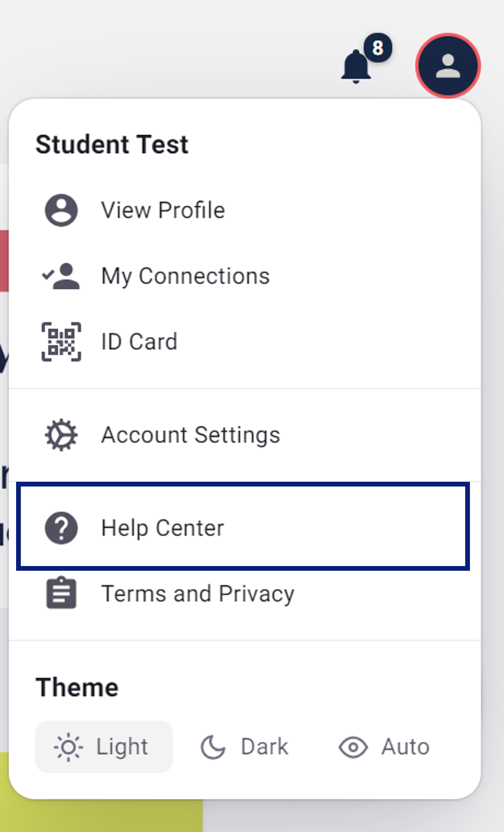Choose ID Card in the menu
The width and height of the screenshot is (504, 832).
coord(245,342)
